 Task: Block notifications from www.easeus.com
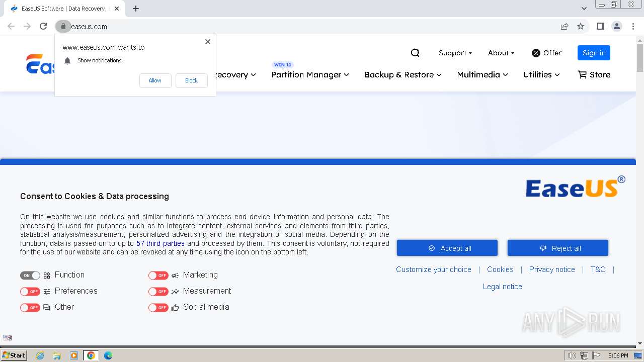pos(191,80)
